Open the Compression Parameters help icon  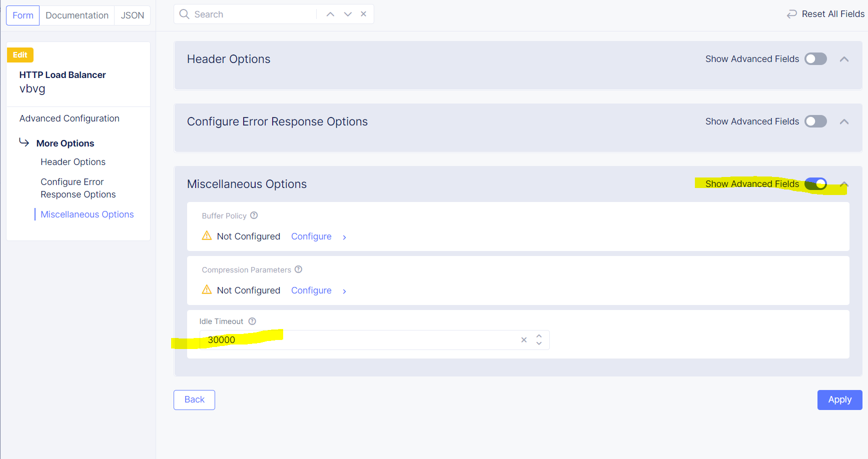click(x=299, y=269)
